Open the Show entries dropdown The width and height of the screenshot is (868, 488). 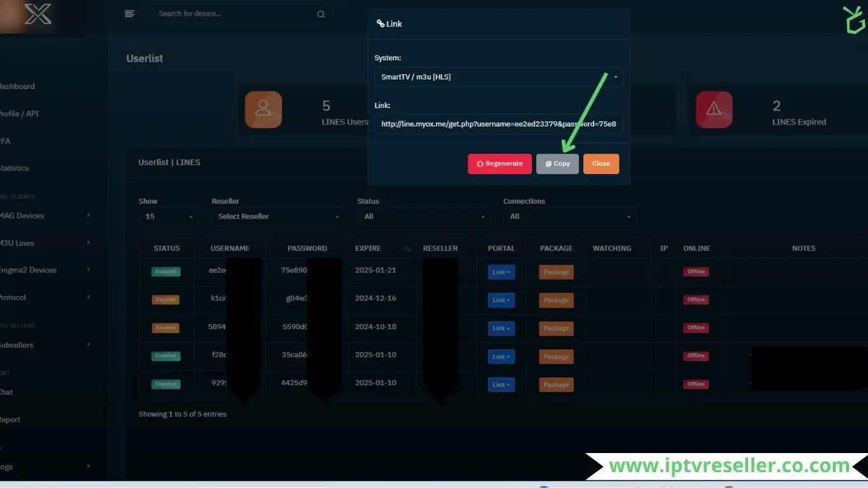[x=168, y=217]
